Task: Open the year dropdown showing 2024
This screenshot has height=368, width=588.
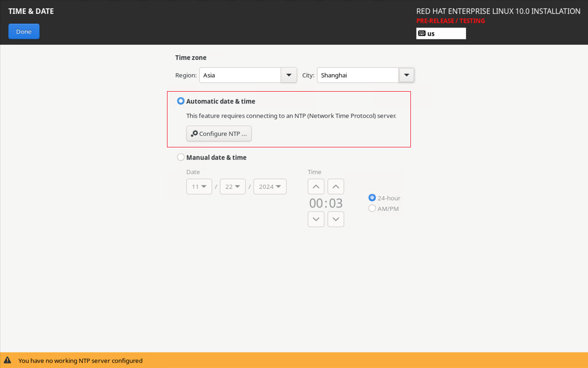Action: coord(270,187)
